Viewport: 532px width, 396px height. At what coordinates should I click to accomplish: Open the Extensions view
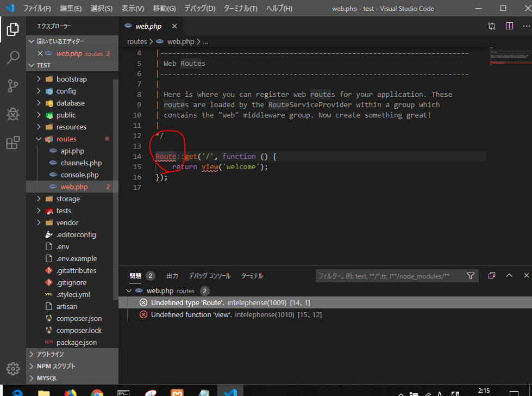tap(13, 143)
